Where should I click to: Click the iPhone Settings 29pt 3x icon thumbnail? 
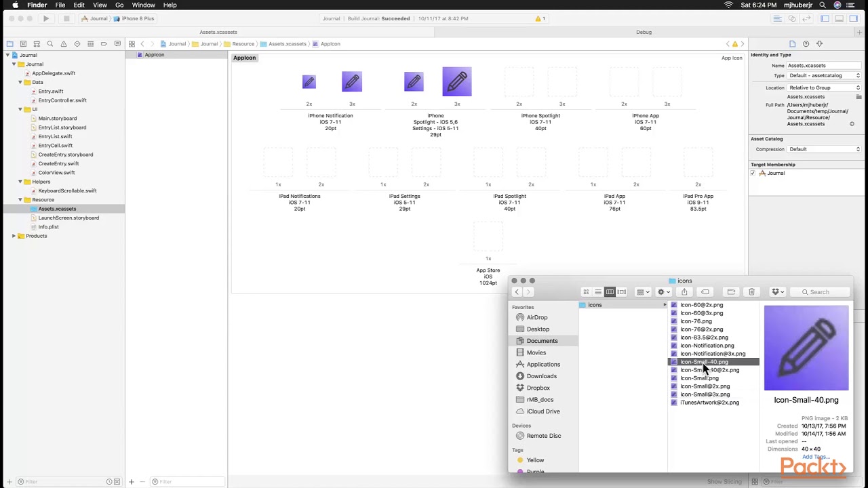coord(457,82)
